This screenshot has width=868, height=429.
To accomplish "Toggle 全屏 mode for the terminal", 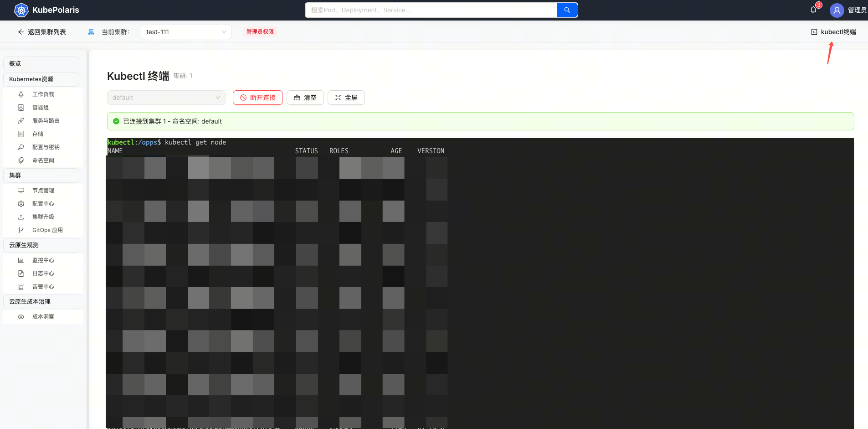I will point(346,98).
